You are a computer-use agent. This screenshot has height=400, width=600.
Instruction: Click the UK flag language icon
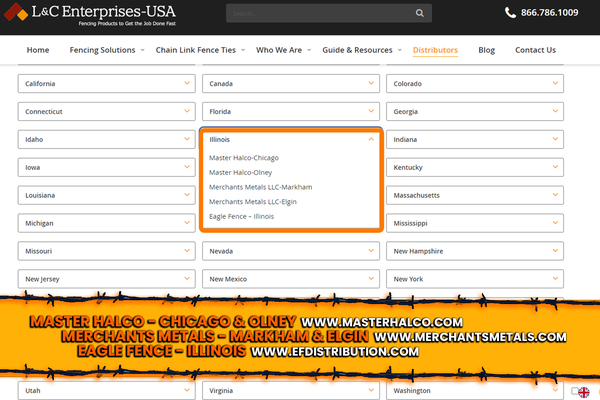point(584,392)
